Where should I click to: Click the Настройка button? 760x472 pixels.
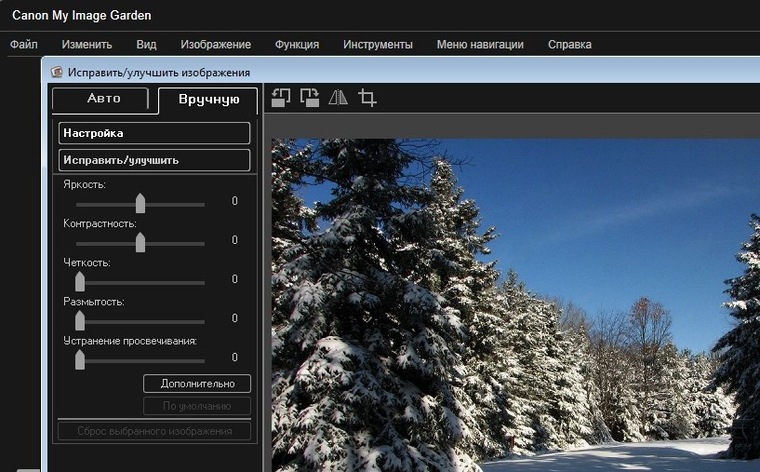tap(154, 133)
